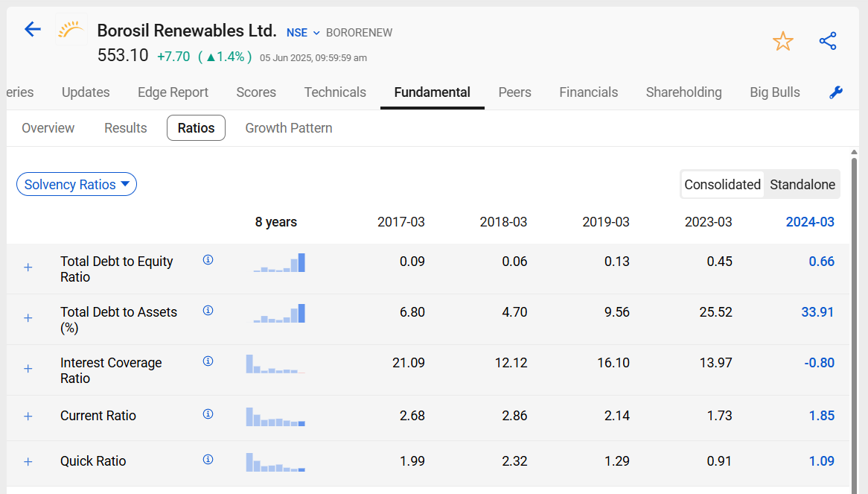Click the vertical scrollbar up arrow
This screenshot has height=494, width=868.
pos(854,152)
